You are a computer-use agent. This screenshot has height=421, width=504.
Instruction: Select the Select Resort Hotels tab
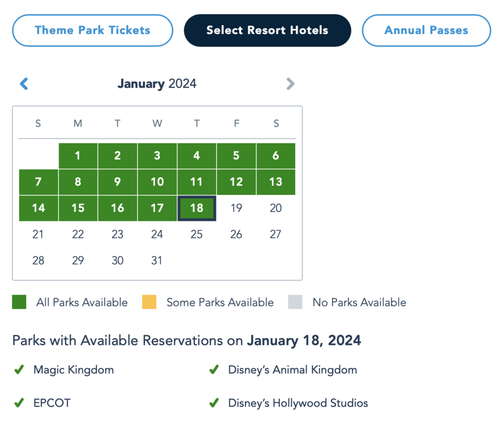267,30
